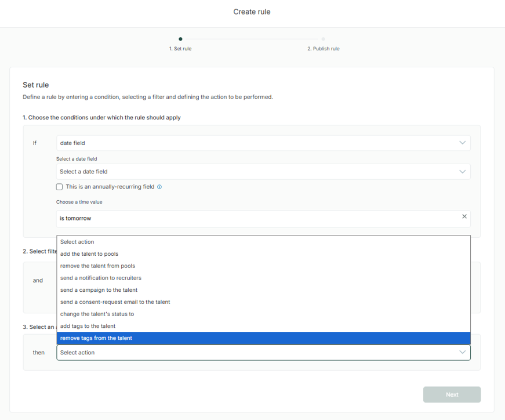Click the 'is tomorrow' time value field
This screenshot has height=420, width=505.
tap(255, 219)
